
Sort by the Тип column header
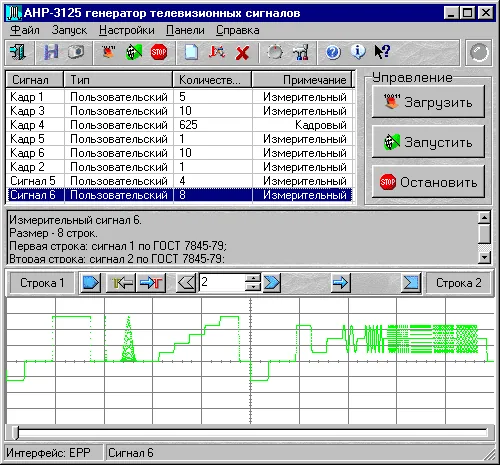point(118,80)
